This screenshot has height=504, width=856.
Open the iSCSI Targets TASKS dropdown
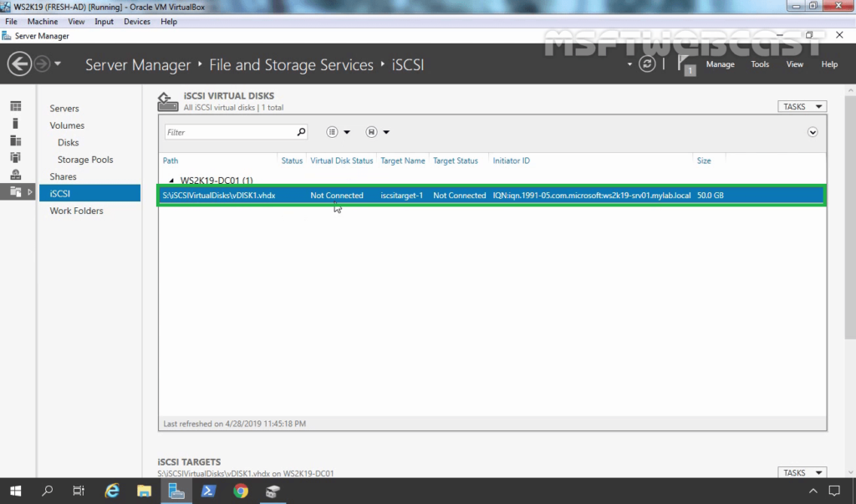pyautogui.click(x=802, y=472)
